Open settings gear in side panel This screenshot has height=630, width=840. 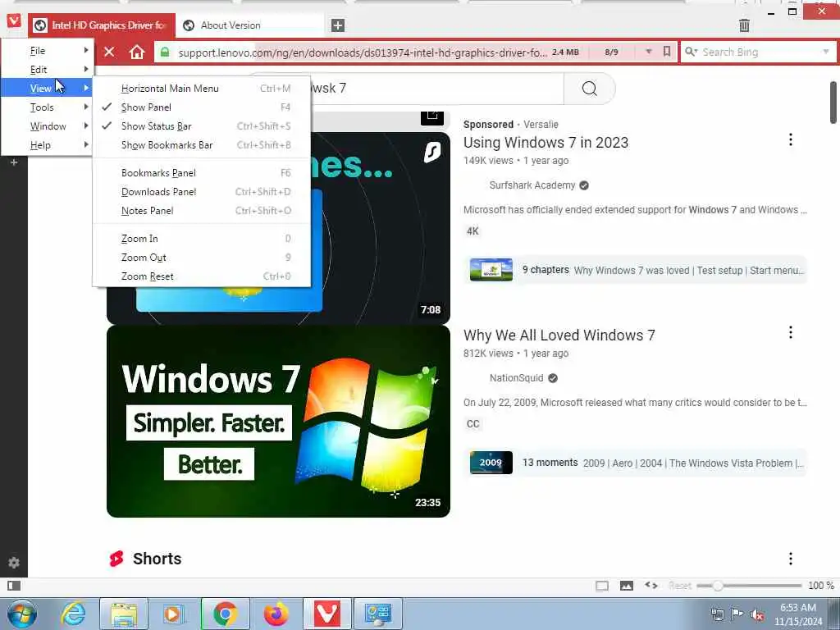(14, 563)
